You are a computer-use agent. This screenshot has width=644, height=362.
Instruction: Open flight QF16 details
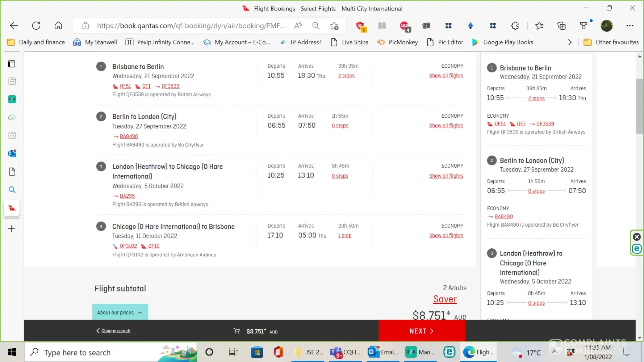(154, 246)
